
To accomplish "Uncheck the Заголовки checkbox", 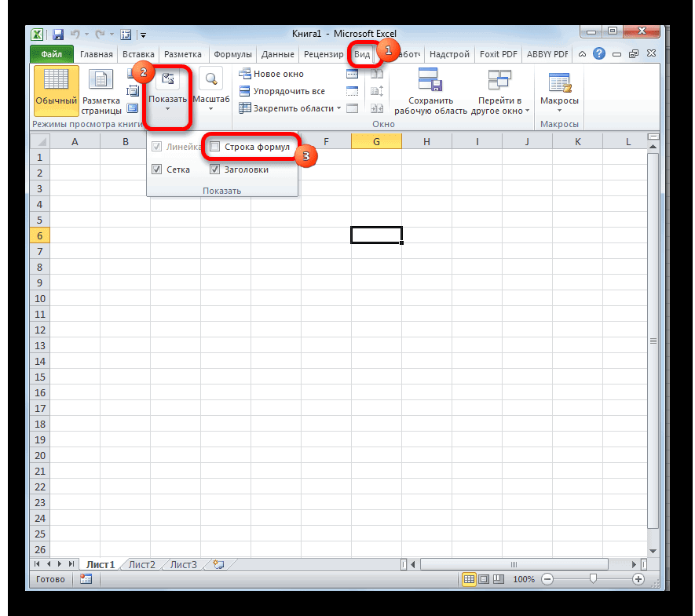I will coord(215,169).
